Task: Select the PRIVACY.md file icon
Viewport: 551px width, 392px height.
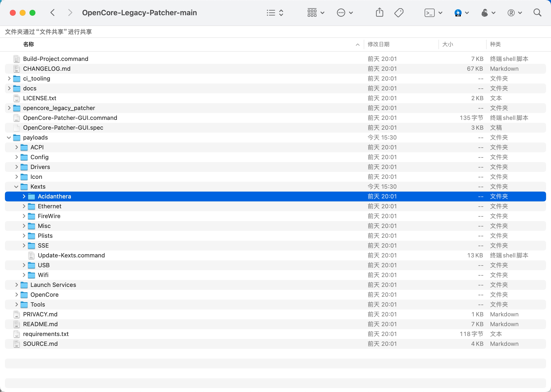Action: click(17, 314)
